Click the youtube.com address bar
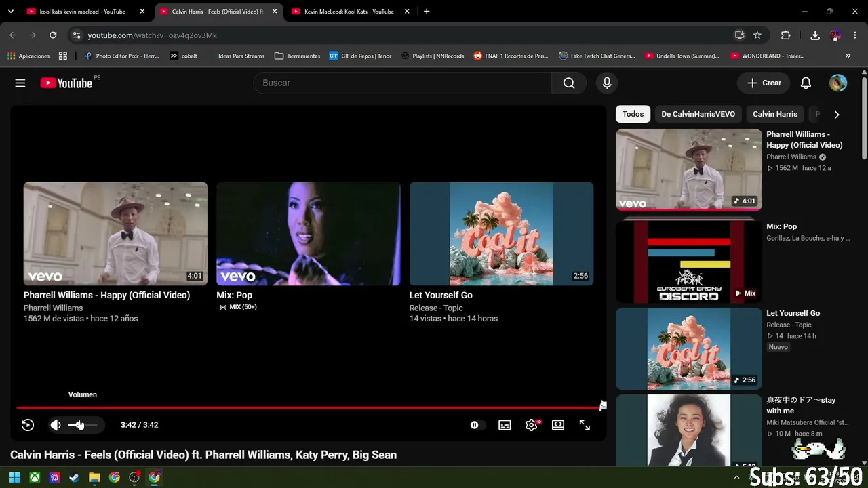The height and width of the screenshot is (488, 868). click(407, 35)
